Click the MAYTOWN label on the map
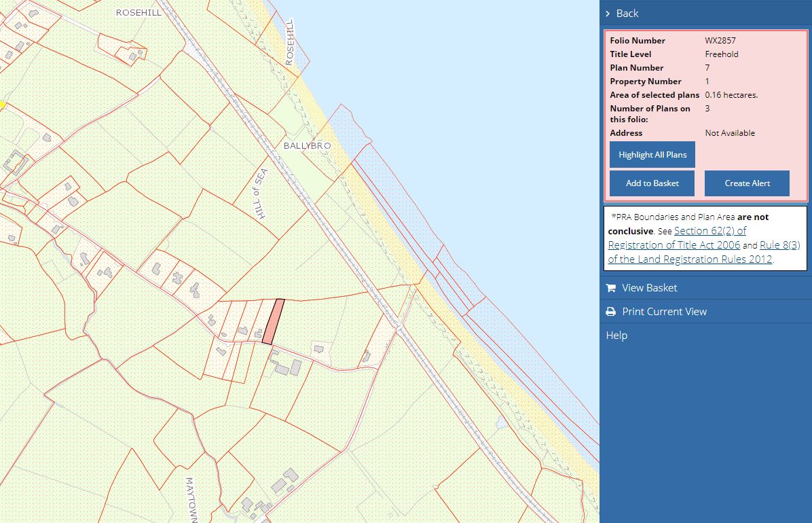812x523 pixels. pos(190,499)
